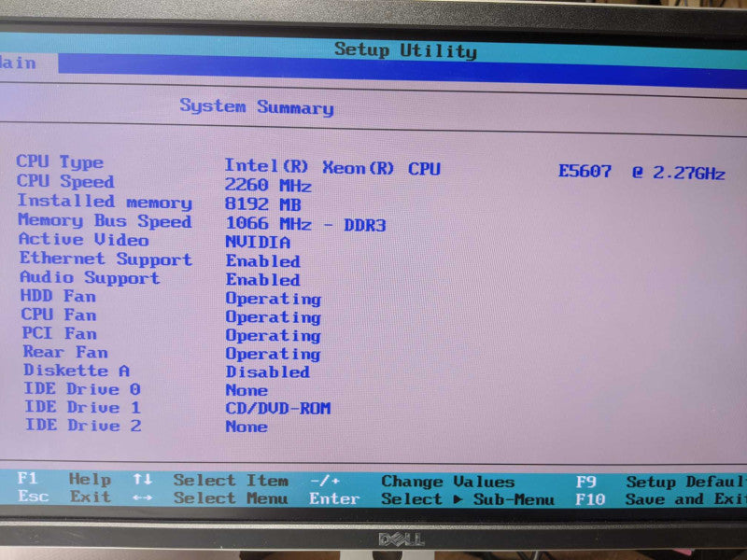
Task: Select the Rear Fan label
Action: coord(65,352)
